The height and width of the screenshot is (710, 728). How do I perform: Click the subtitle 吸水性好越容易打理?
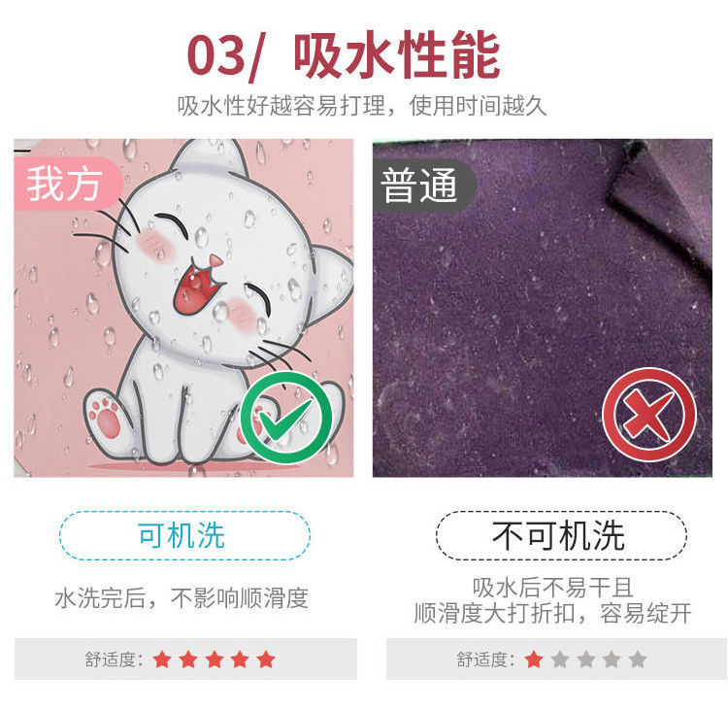pyautogui.click(x=281, y=106)
